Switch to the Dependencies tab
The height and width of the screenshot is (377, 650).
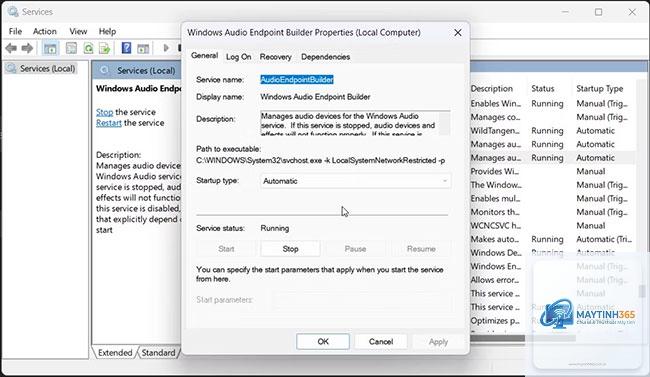(325, 57)
